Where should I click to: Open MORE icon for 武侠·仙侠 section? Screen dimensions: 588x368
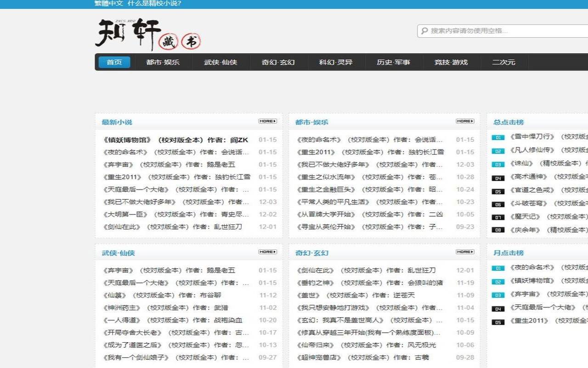267,252
